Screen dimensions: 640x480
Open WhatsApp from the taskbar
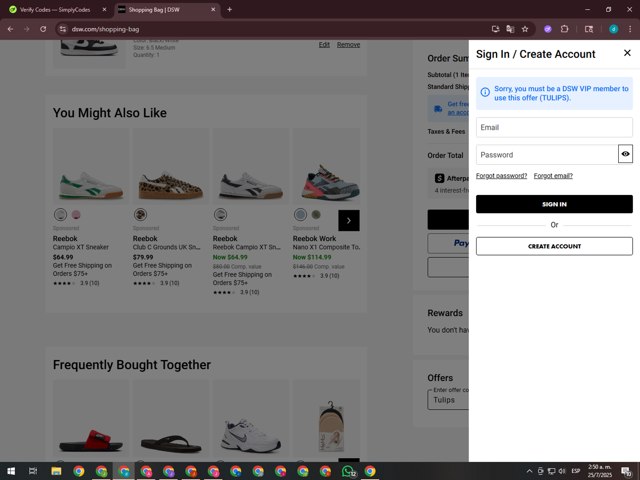click(x=348, y=471)
